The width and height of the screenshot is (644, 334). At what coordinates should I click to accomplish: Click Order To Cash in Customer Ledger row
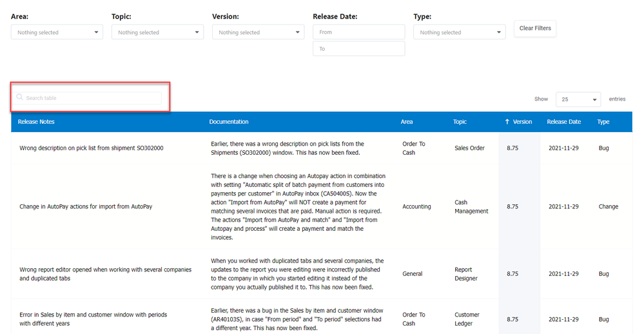(414, 319)
